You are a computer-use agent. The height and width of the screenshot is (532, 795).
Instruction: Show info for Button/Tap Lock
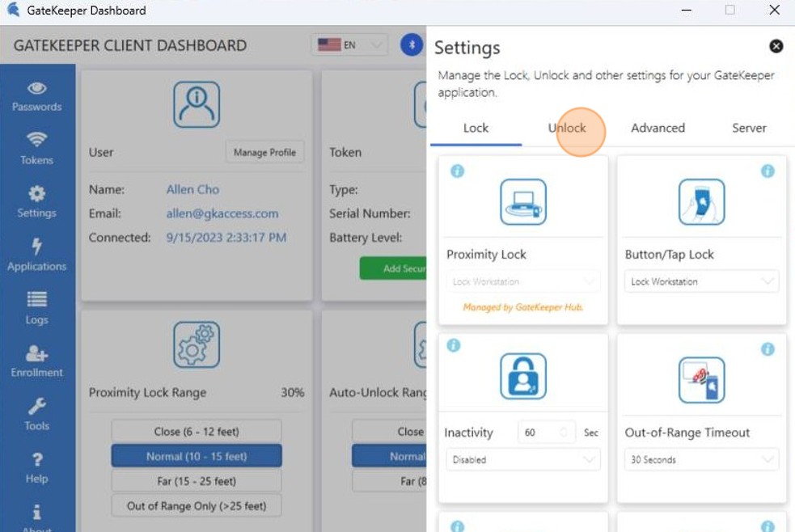tap(768, 171)
